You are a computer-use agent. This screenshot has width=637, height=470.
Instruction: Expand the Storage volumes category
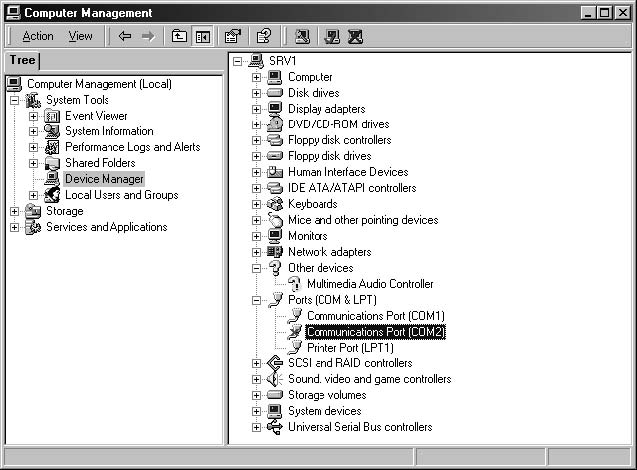point(256,395)
